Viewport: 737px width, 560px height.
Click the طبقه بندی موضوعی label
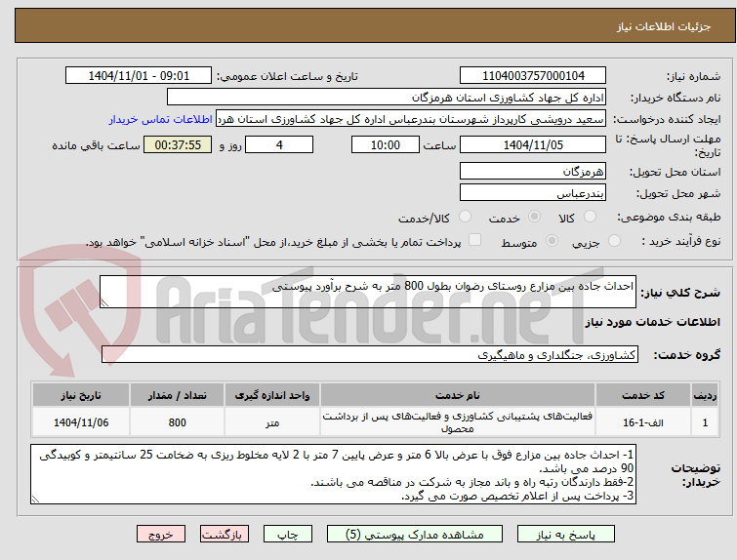669,217
